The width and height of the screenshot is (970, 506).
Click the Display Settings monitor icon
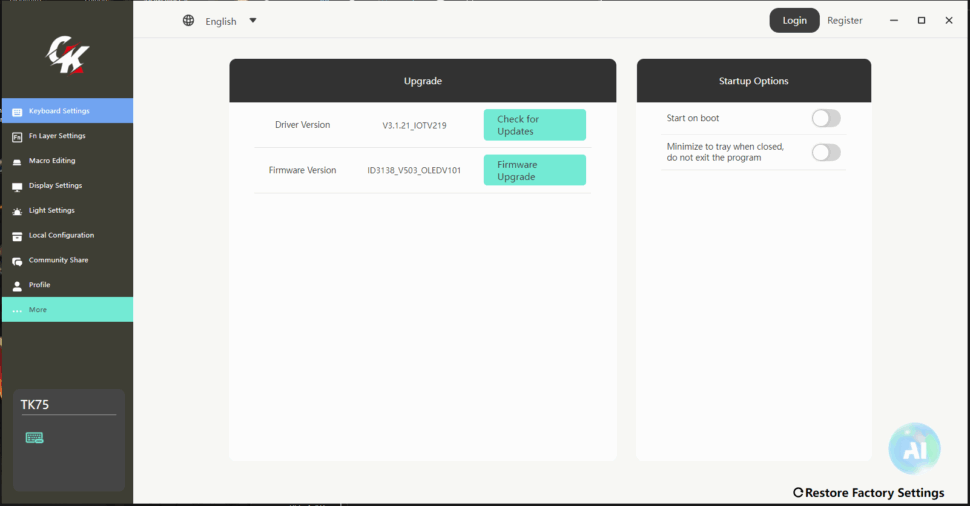point(17,186)
